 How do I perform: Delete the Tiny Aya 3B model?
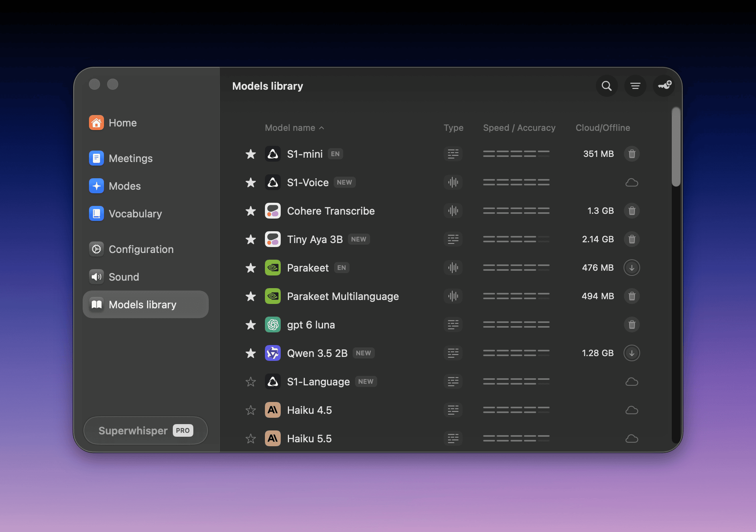(x=632, y=239)
